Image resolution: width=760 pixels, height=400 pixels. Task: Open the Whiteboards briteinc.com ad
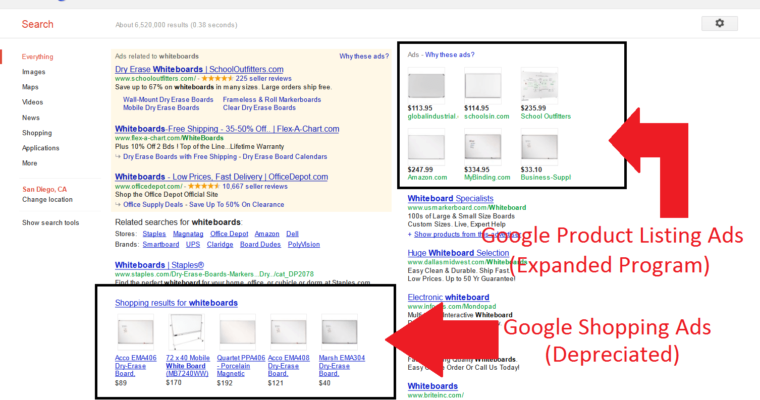pyautogui.click(x=432, y=386)
